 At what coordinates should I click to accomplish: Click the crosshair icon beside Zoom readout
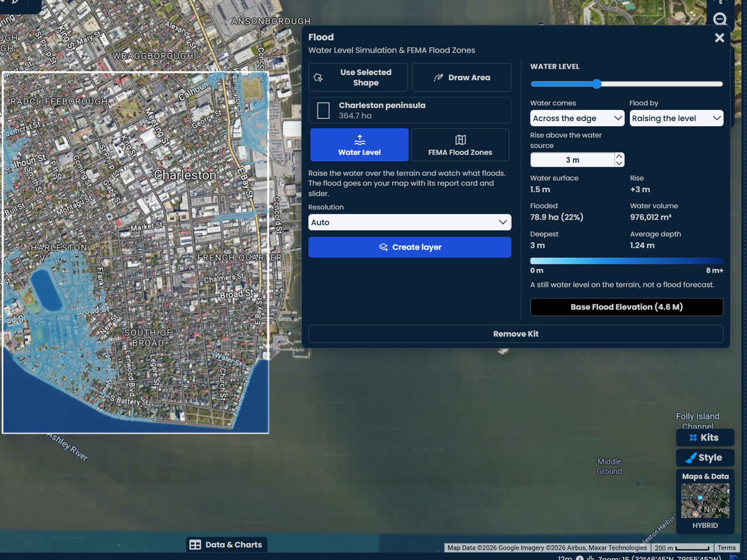pos(590,558)
